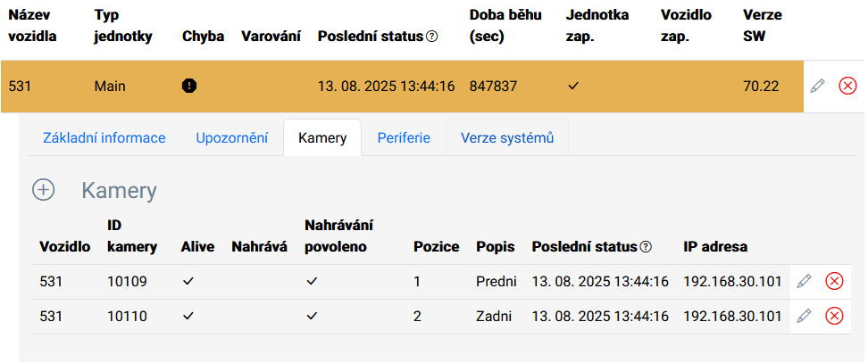Viewport: 868px width, 363px height.
Task: Open the Základní informace tab
Action: [x=104, y=137]
